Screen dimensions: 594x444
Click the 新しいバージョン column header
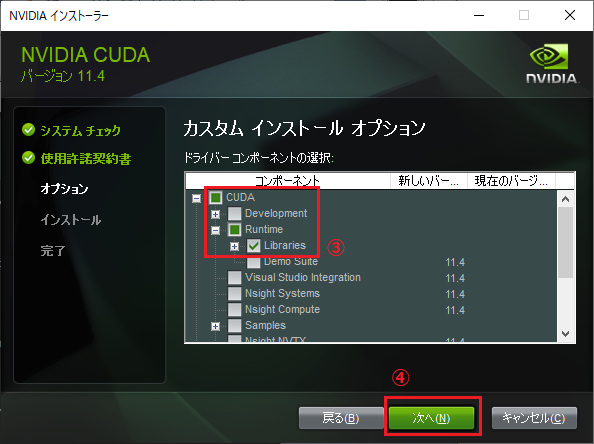pyautogui.click(x=429, y=181)
